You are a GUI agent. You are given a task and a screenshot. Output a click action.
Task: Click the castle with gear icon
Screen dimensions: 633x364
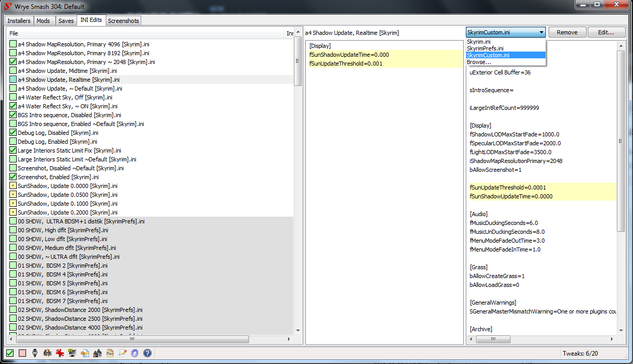pos(97,353)
